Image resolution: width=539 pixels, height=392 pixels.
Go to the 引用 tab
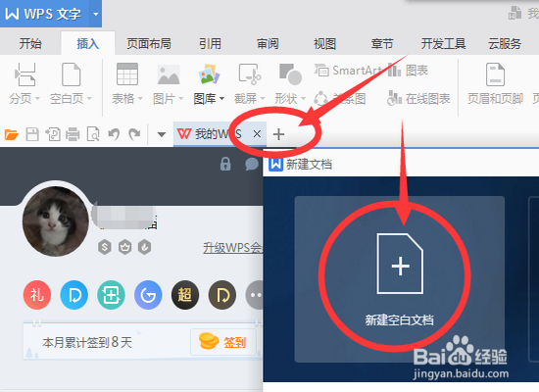[x=210, y=44]
